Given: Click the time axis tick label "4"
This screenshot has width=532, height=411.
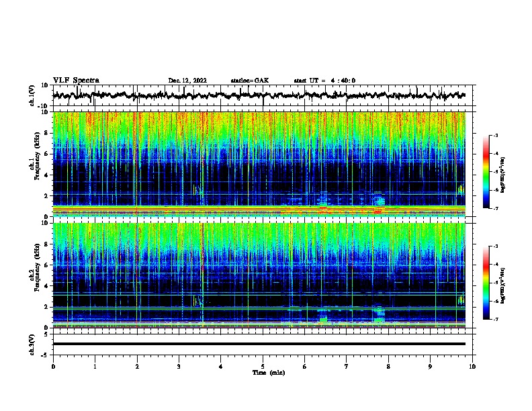Looking at the screenshot, I should [221, 367].
